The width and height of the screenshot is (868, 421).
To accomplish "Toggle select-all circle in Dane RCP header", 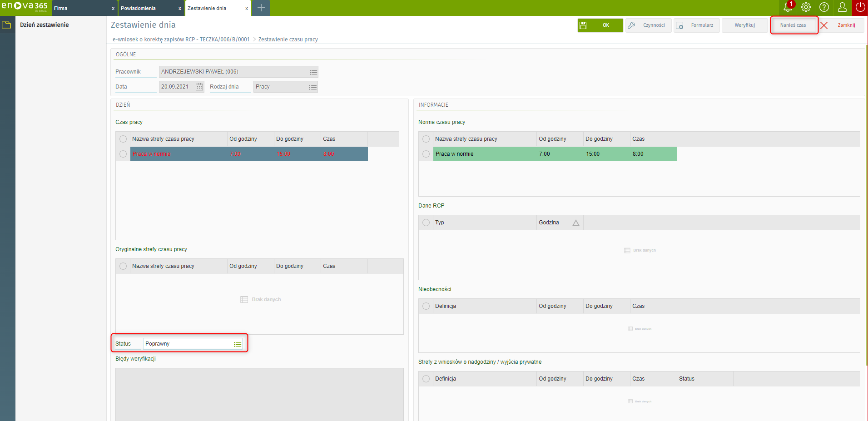I will [426, 223].
